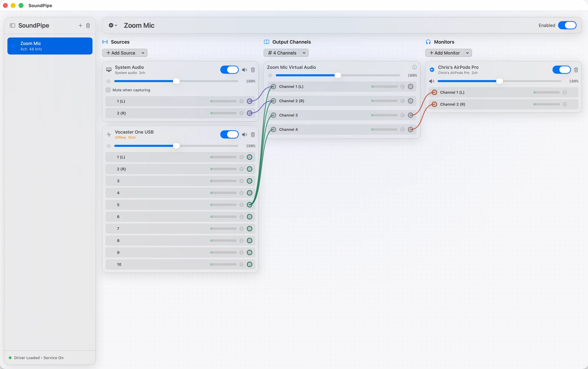This screenshot has height=369, width=588.
Task: Click Vocaster channel 1 (L) output connector
Action: (x=250, y=157)
